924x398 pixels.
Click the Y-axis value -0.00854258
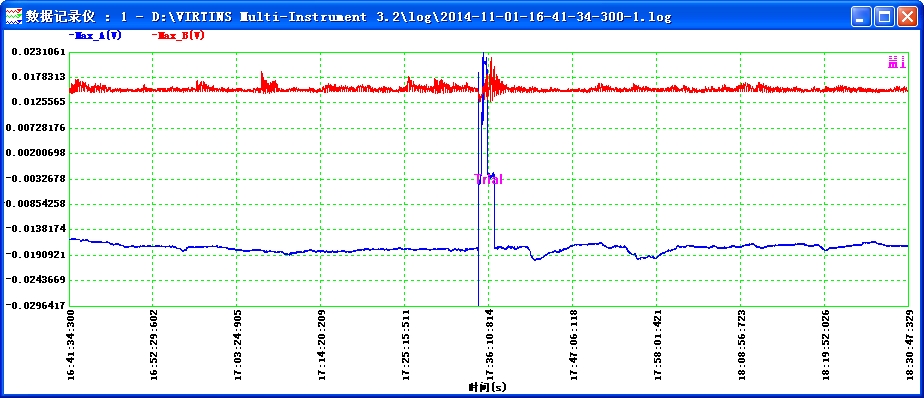(x=34, y=204)
